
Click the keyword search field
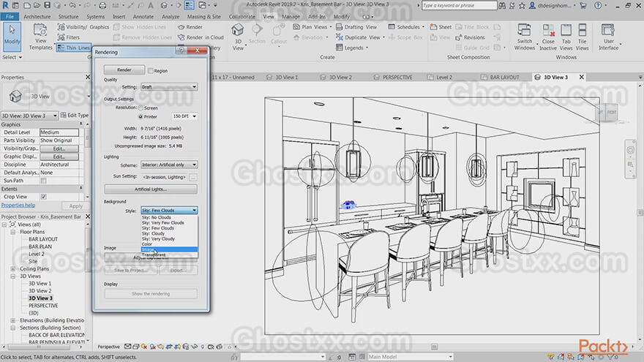(x=459, y=5)
